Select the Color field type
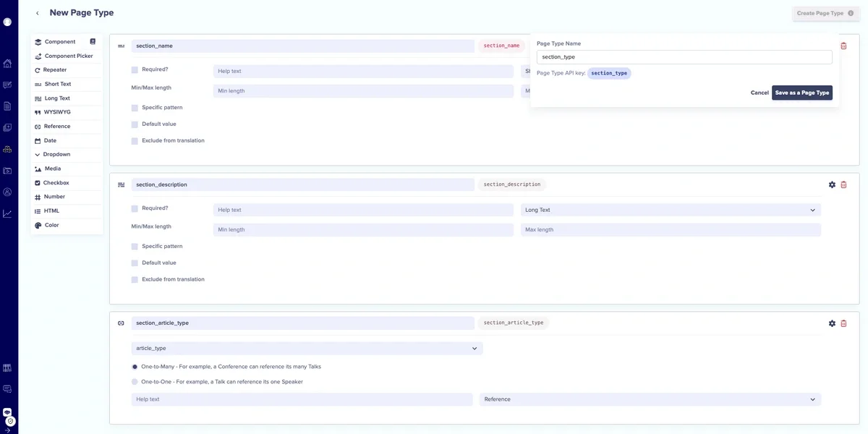This screenshot has height=434, width=868. 51,225
